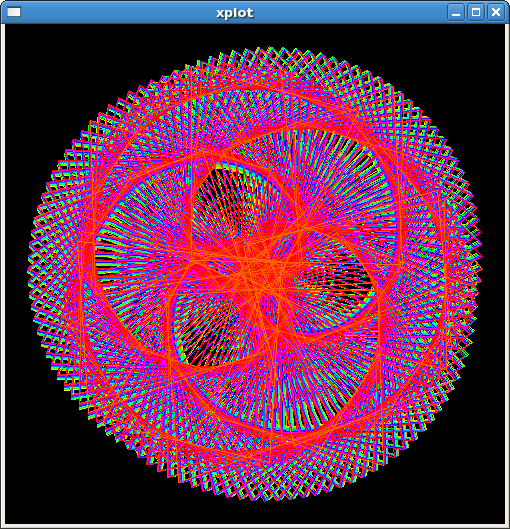Click the bottommost jagged edge of the circular plot
This screenshot has height=529, width=510.
[270, 498]
